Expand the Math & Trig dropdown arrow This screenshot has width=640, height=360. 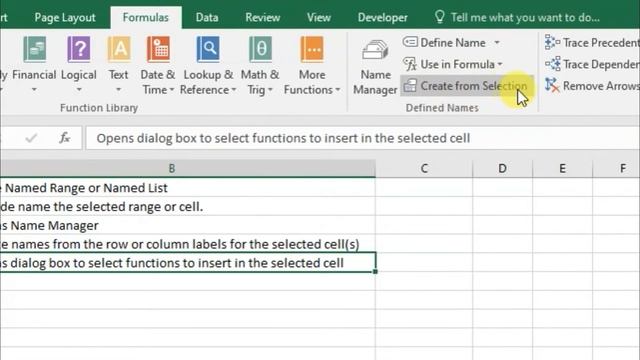point(270,90)
